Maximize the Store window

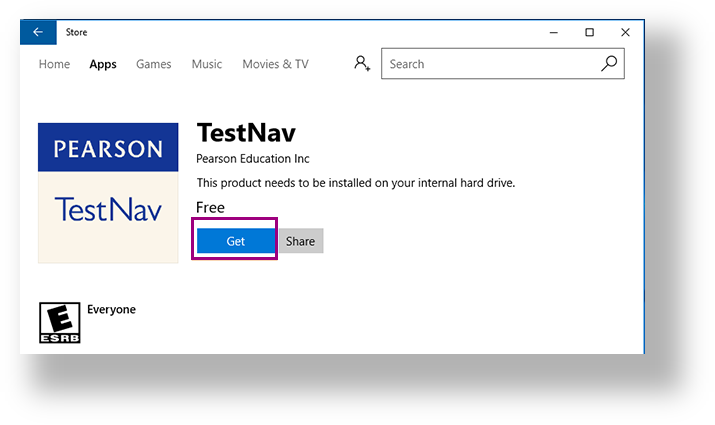coord(590,32)
